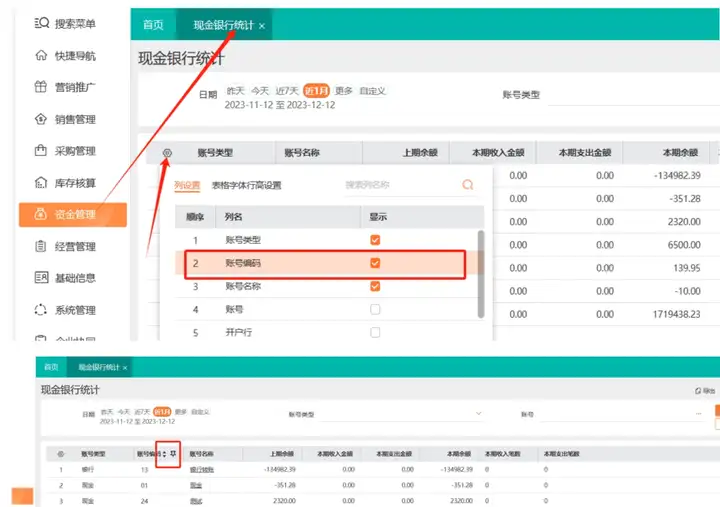The image size is (720, 507).
Task: Uncheck the 账号类型 display checkbox
Action: pyautogui.click(x=375, y=240)
